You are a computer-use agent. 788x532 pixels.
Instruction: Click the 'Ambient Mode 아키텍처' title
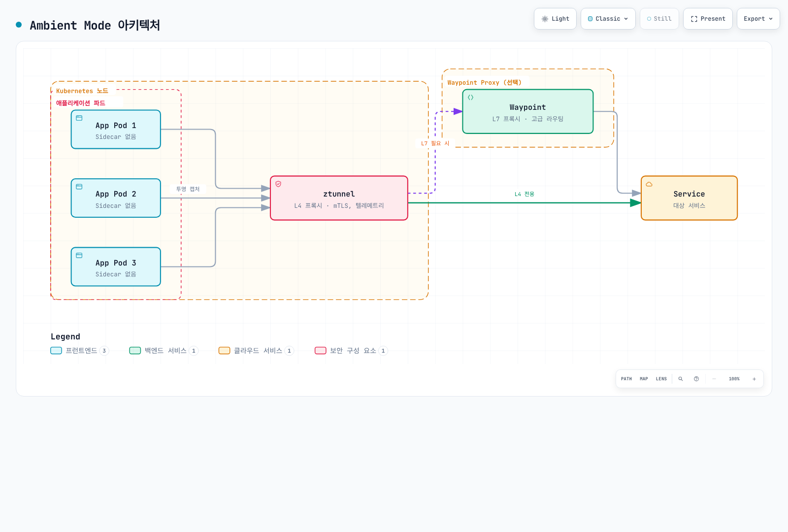pos(95,25)
